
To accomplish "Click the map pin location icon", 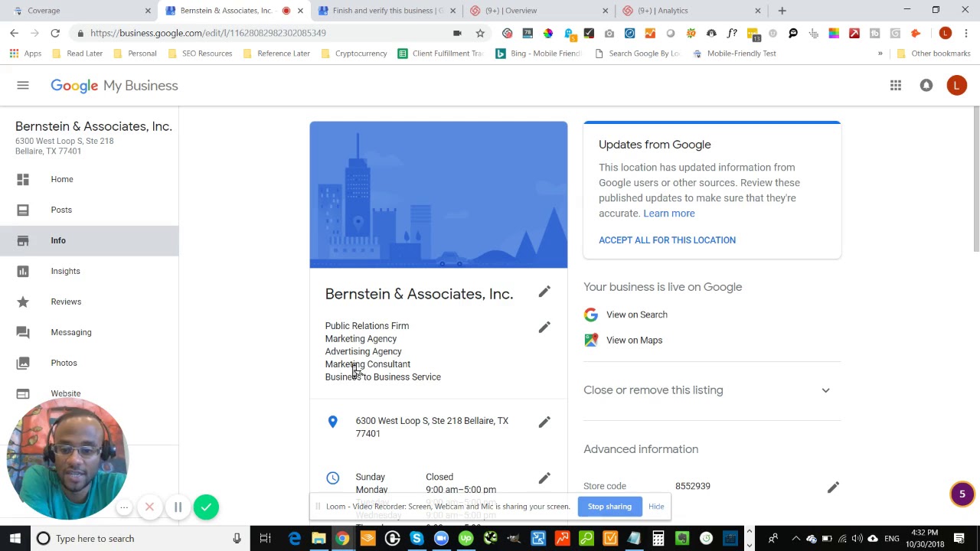I will point(333,422).
